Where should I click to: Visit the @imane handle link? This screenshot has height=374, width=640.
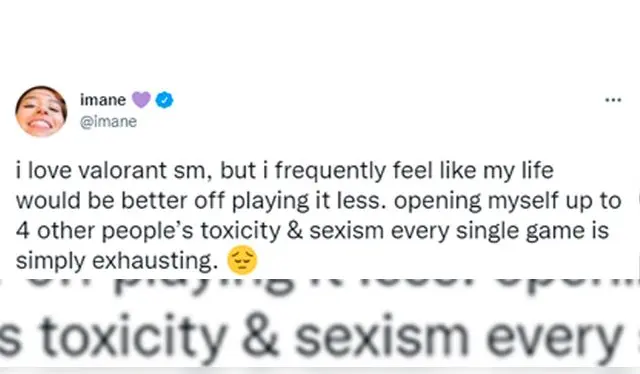pos(109,122)
